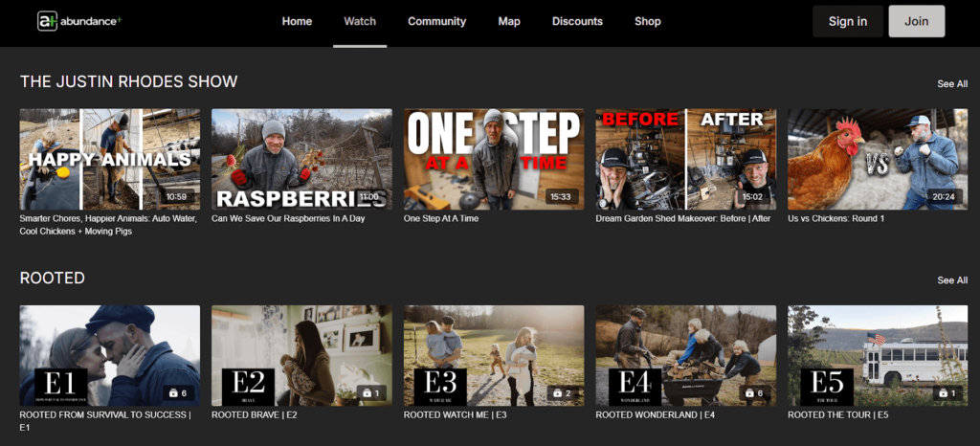
Task: Click 'ROOTED WATCH ME | E3' title
Action: tap(455, 414)
